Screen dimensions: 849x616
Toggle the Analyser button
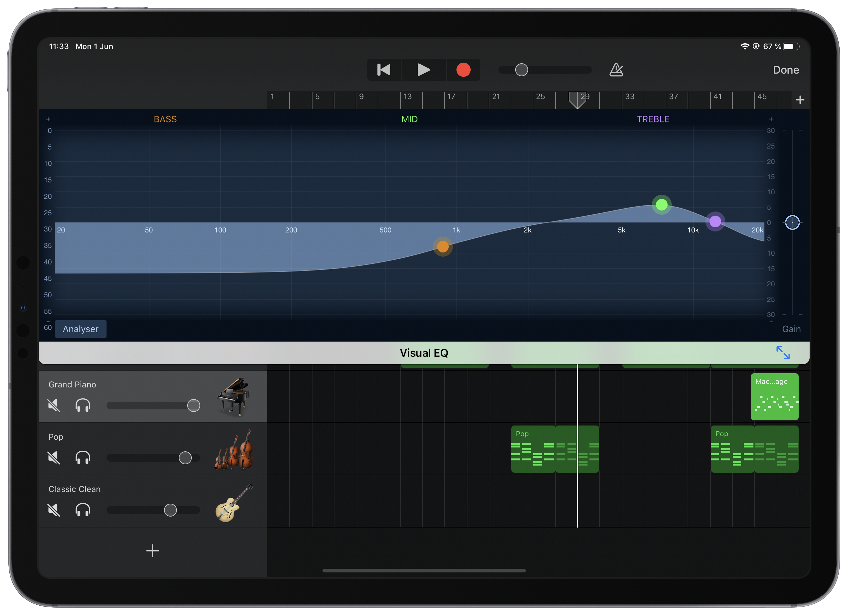[x=80, y=329]
